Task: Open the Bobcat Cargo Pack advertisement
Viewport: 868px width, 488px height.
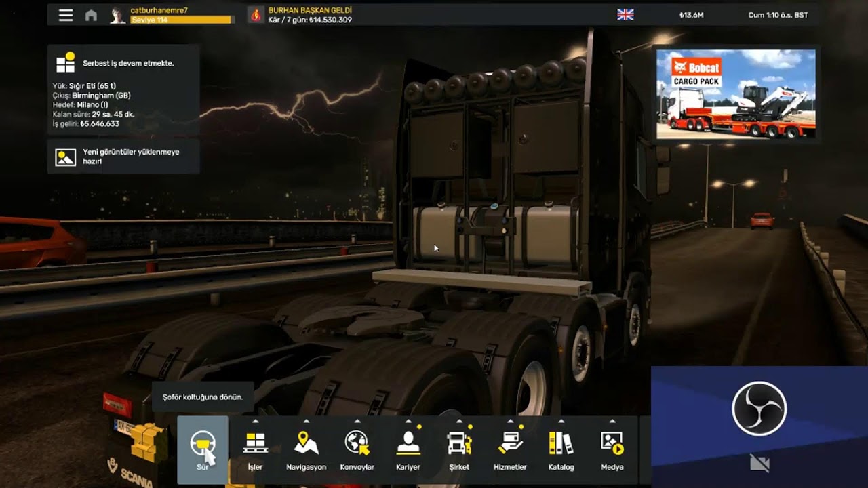Action: click(x=736, y=94)
